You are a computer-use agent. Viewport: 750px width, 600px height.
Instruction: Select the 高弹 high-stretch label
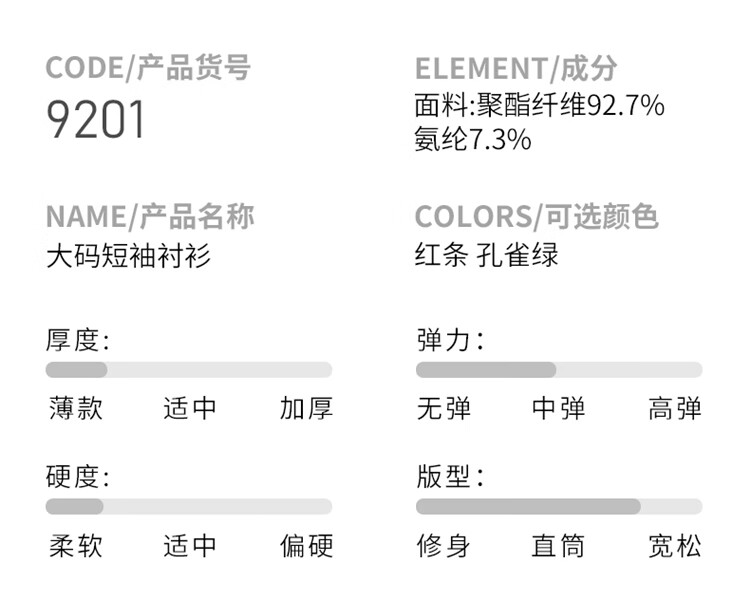[x=675, y=409]
